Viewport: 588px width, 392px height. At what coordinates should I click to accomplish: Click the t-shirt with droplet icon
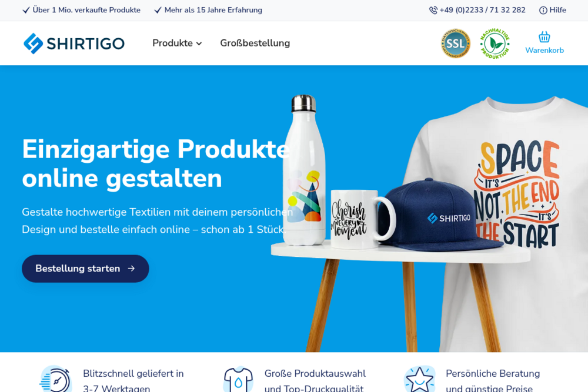[x=238, y=379]
